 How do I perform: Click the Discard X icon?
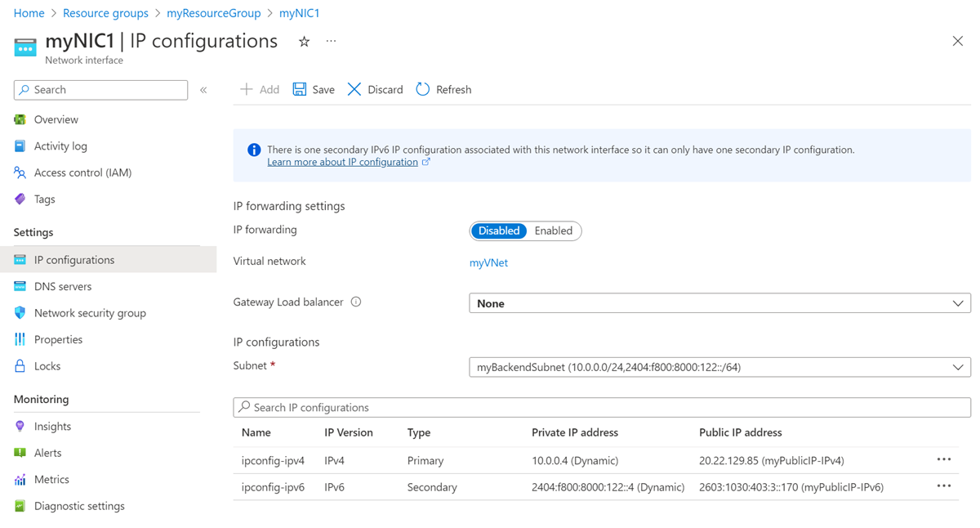(x=354, y=89)
